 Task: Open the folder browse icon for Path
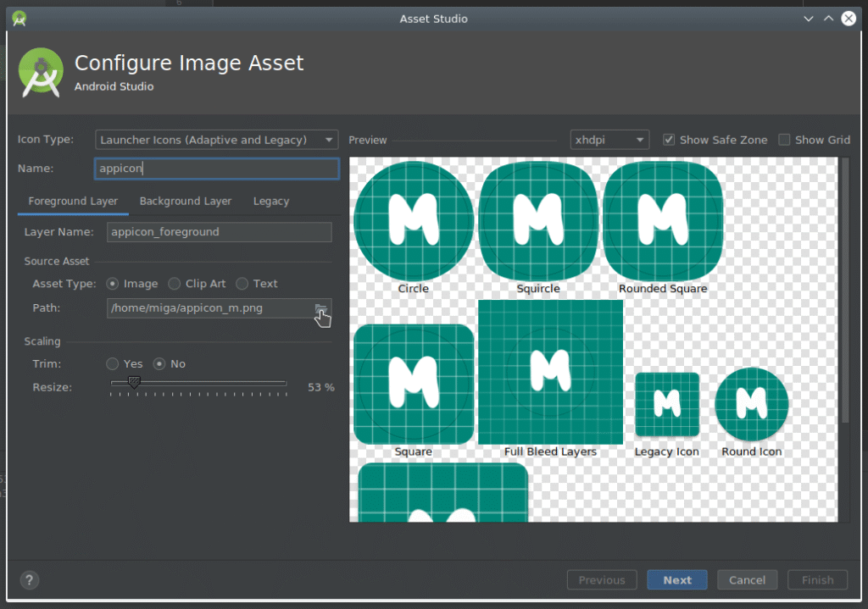[x=321, y=308]
